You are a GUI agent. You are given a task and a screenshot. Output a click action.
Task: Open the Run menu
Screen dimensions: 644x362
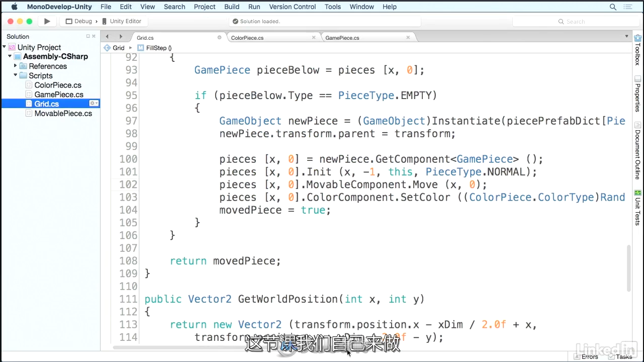tap(254, 7)
